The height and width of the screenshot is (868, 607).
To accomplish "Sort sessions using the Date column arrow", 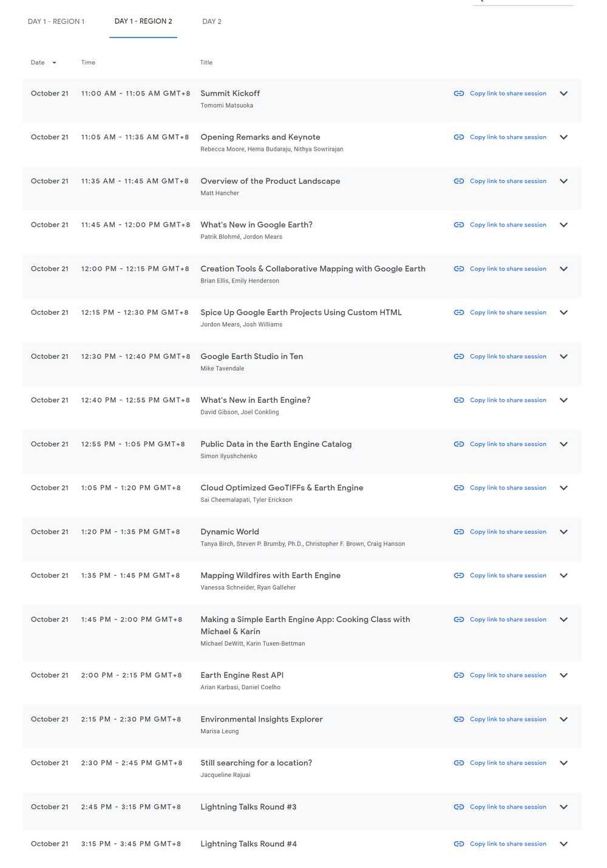I will click(x=54, y=63).
